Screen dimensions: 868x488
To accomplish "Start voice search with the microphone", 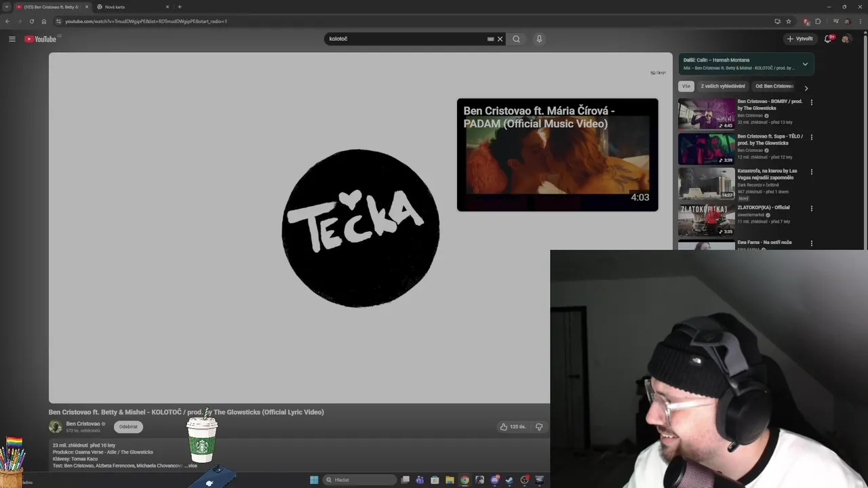I will [539, 39].
